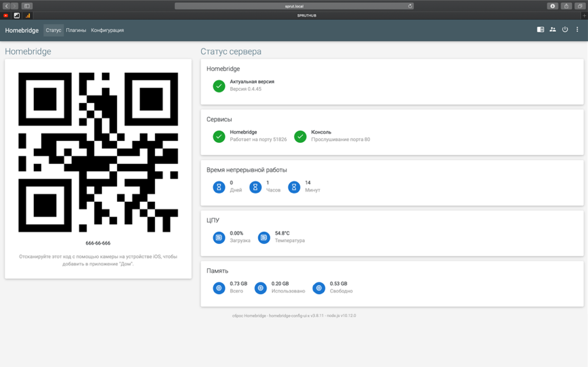Viewport: 588px width, 367px height.
Task: Click the 14 Минут uptime value
Action: click(x=308, y=183)
